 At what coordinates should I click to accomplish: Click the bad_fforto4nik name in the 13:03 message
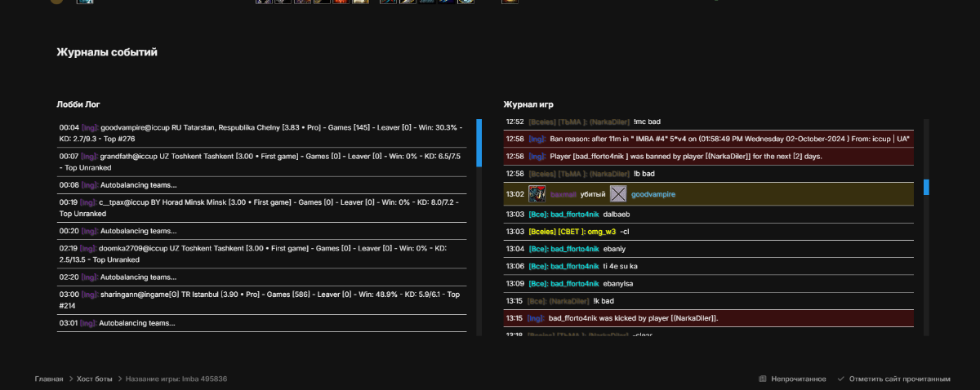(x=574, y=215)
